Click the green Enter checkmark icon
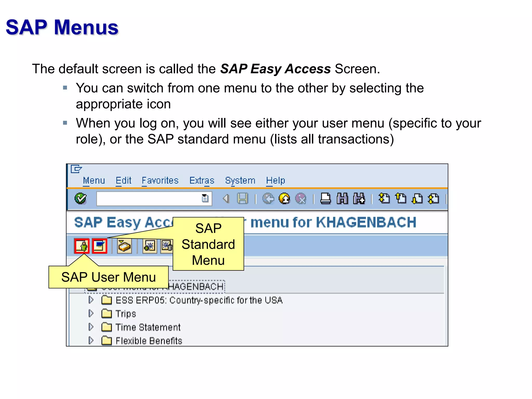 (x=81, y=199)
